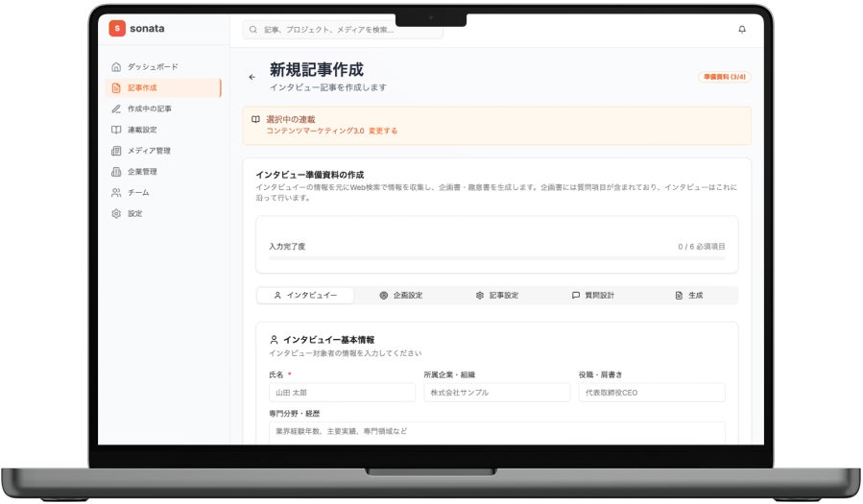This screenshot has height=504, width=863.
Task: Click the 連載設定 book icon
Action: point(116,130)
